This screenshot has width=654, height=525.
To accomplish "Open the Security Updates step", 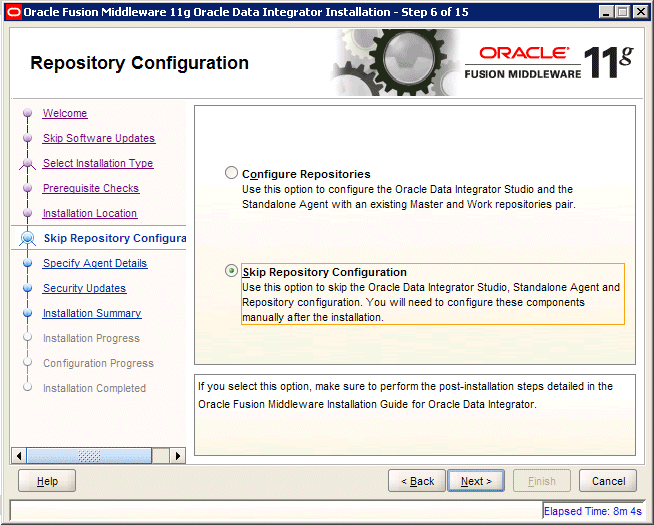I will 84,288.
